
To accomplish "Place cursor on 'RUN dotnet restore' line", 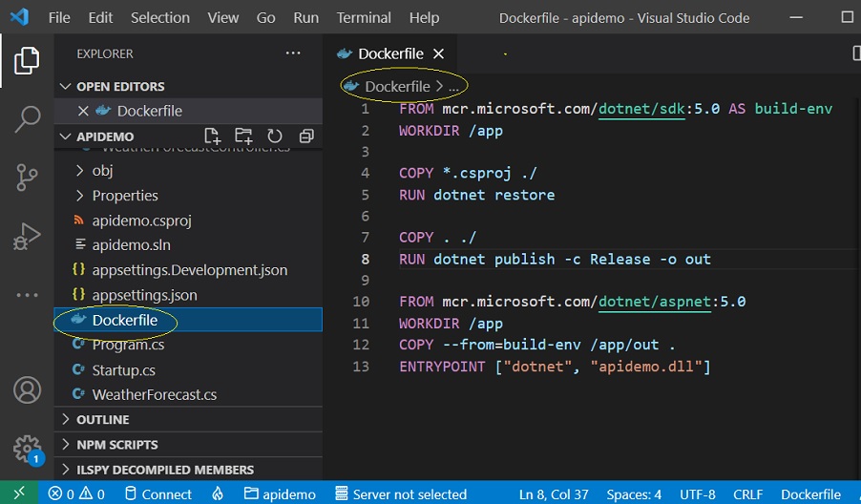I will [476, 195].
